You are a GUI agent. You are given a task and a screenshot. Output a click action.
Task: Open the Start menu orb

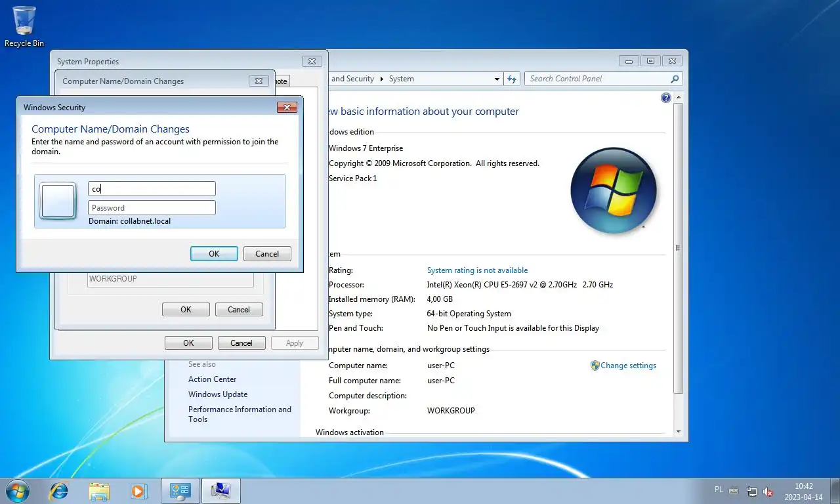click(18, 490)
